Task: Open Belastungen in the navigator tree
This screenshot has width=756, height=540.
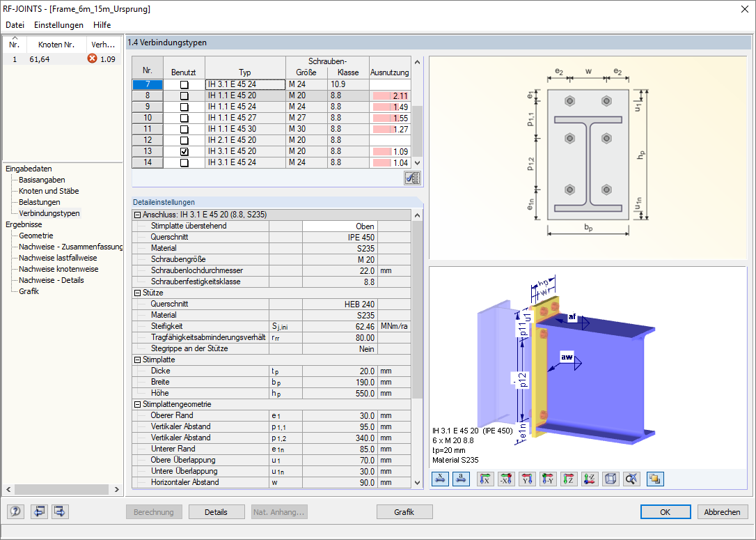Action: (40, 201)
